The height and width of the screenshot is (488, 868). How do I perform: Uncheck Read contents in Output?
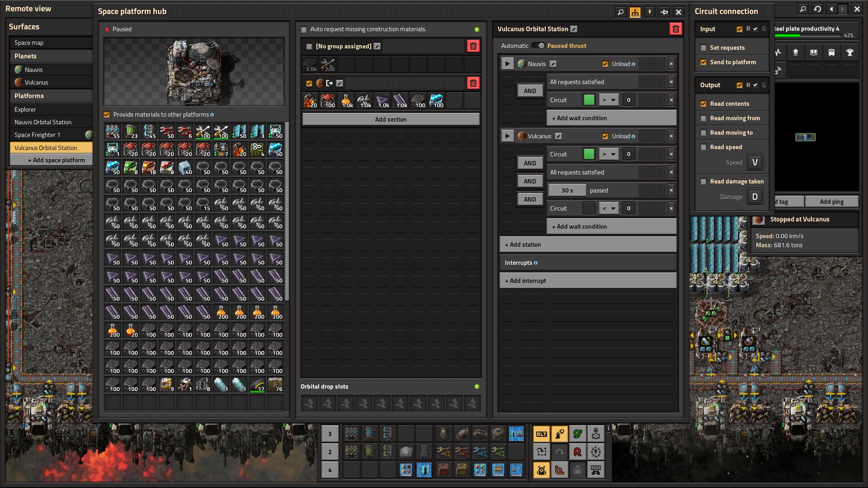coord(703,104)
